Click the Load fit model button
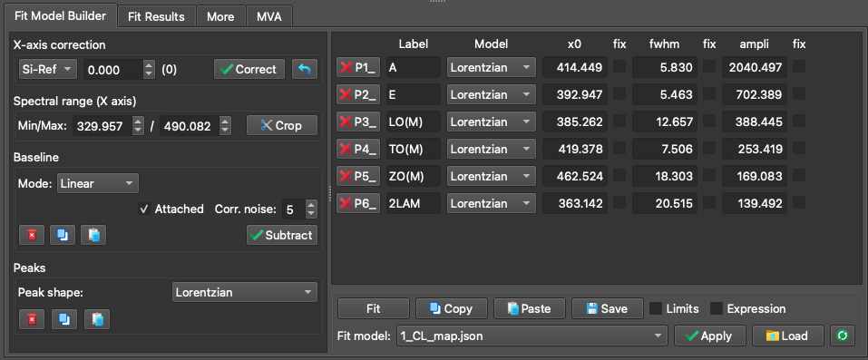 click(788, 336)
